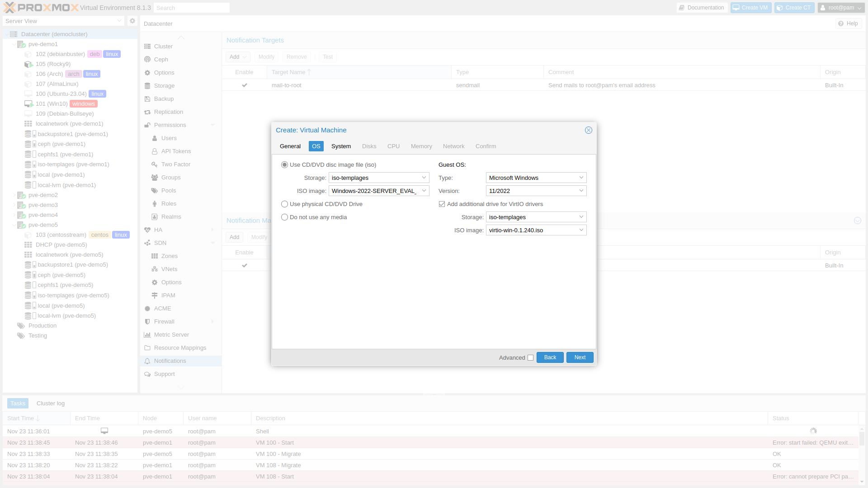Select Do not use any media
The image size is (868, 488).
285,217
